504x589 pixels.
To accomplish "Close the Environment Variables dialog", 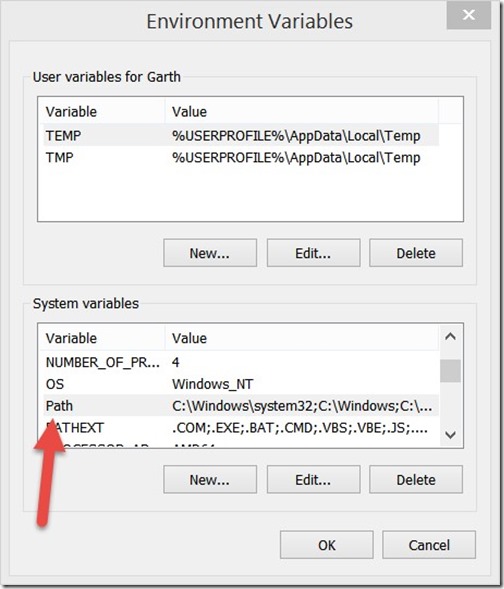I will (468, 15).
